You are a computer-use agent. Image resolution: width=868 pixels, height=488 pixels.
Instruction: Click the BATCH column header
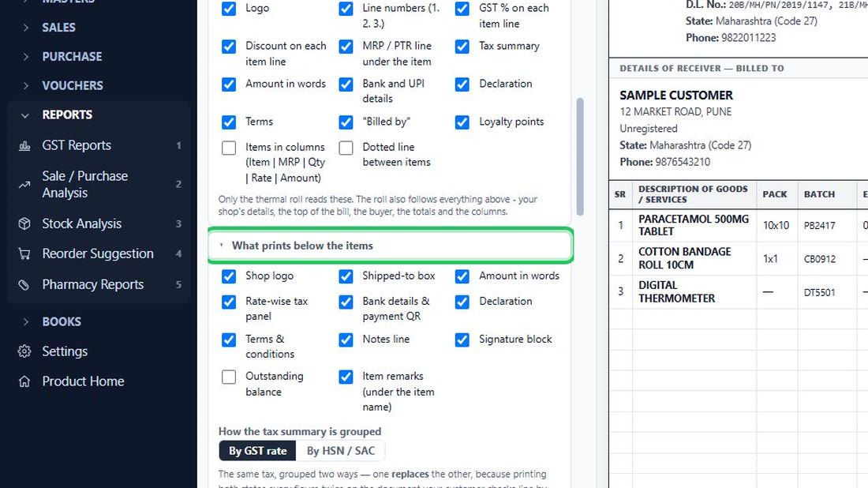point(819,194)
